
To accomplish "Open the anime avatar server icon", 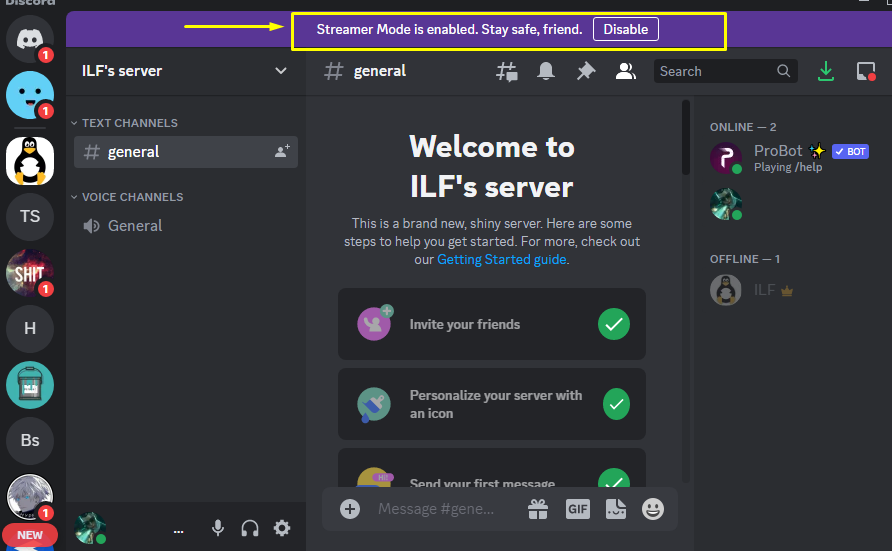I will [30, 497].
